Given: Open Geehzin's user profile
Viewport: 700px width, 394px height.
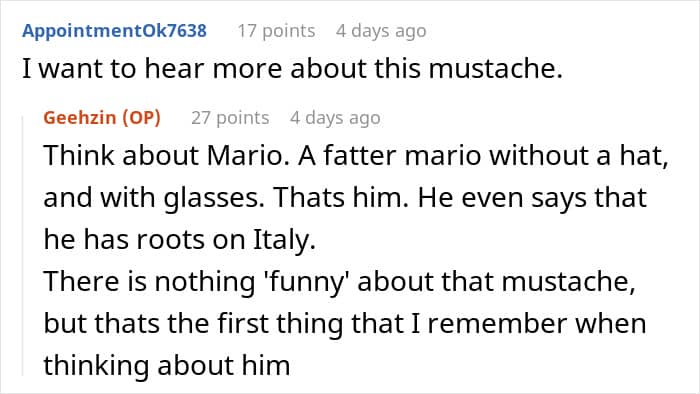Looking at the screenshot, I should 79,118.
